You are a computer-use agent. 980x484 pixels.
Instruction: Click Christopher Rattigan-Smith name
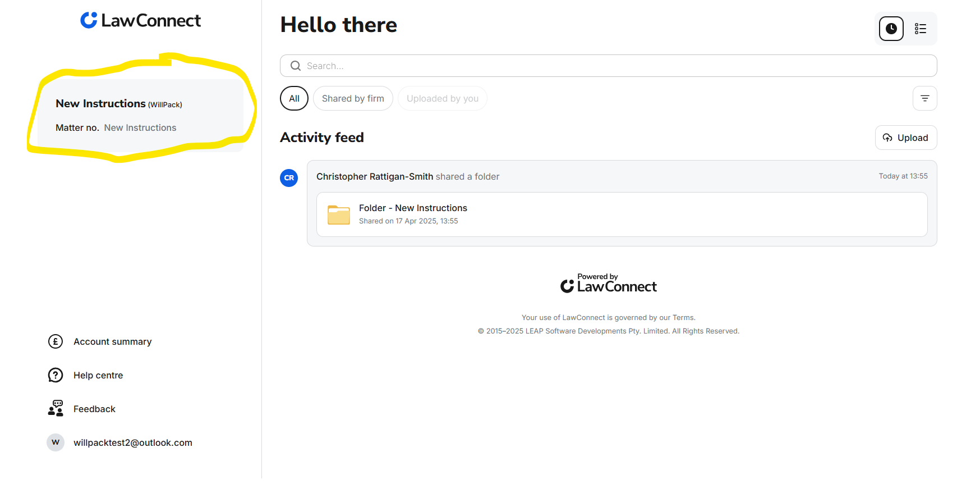point(375,176)
